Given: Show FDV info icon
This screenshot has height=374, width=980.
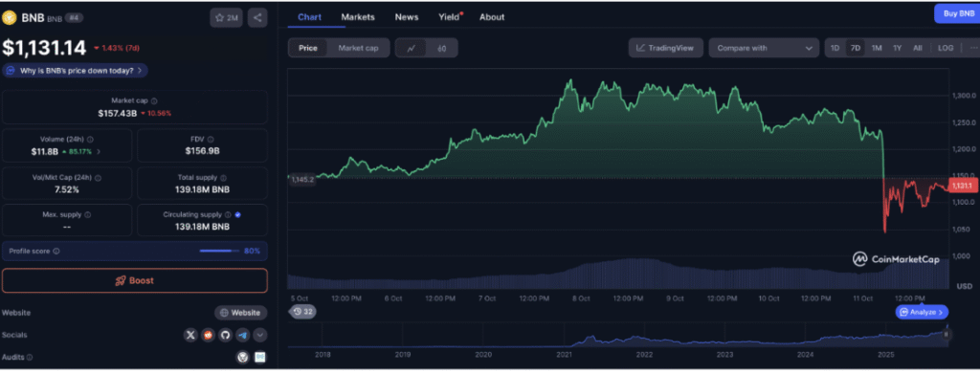Looking at the screenshot, I should point(211,140).
